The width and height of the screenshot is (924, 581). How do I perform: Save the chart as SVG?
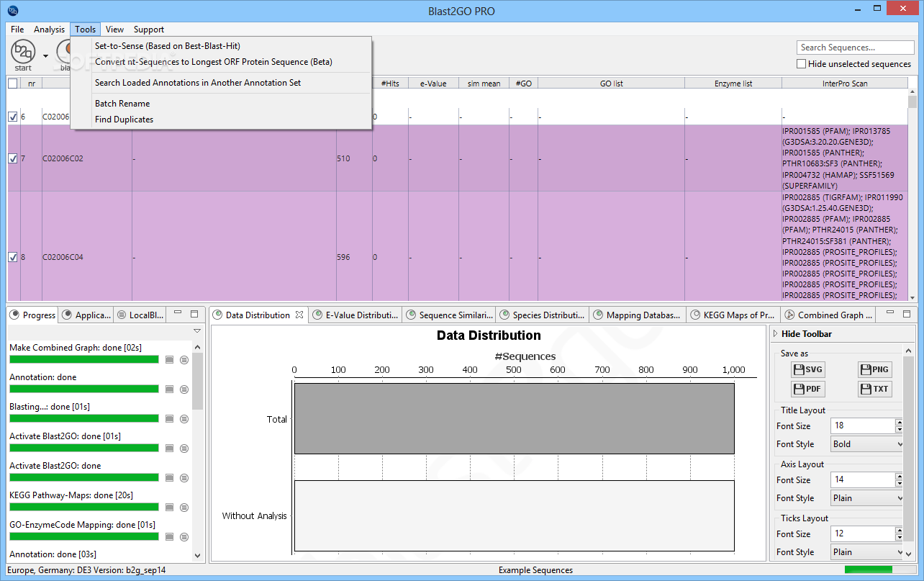pyautogui.click(x=807, y=370)
